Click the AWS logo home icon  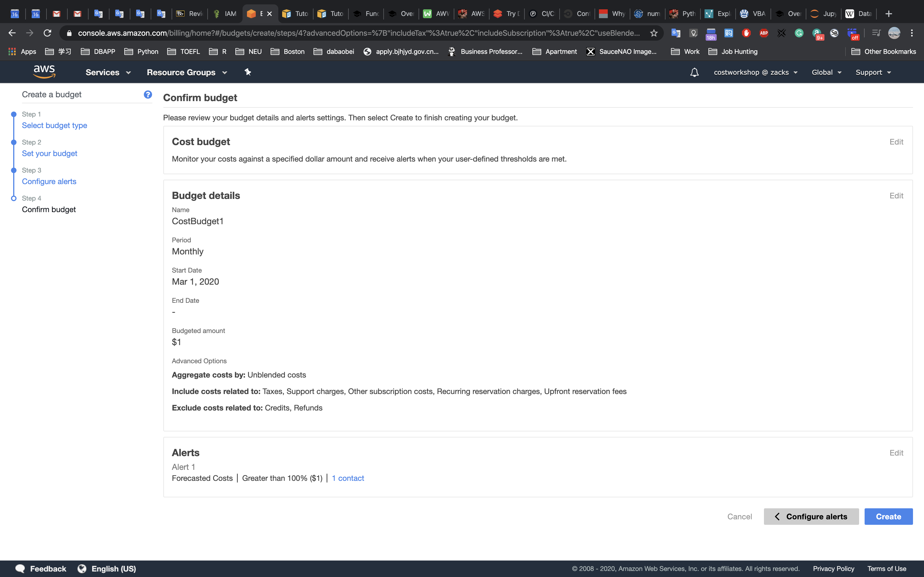click(44, 72)
